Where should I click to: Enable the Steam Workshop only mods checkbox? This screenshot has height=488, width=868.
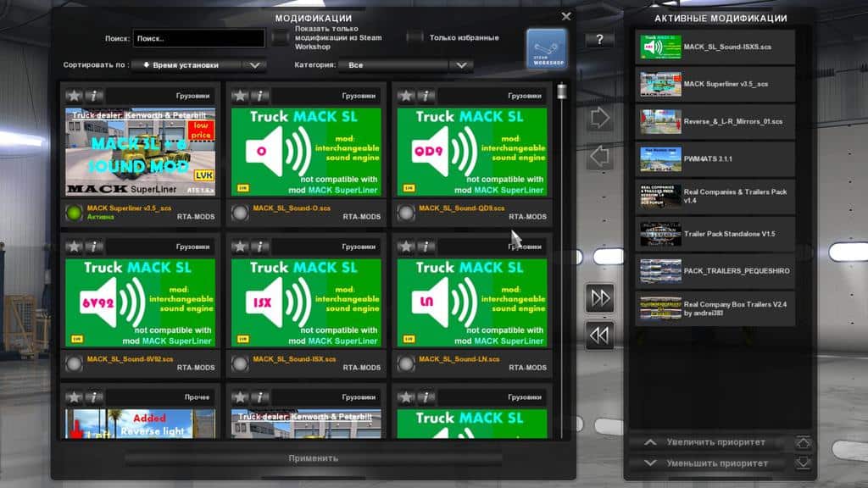(x=281, y=37)
